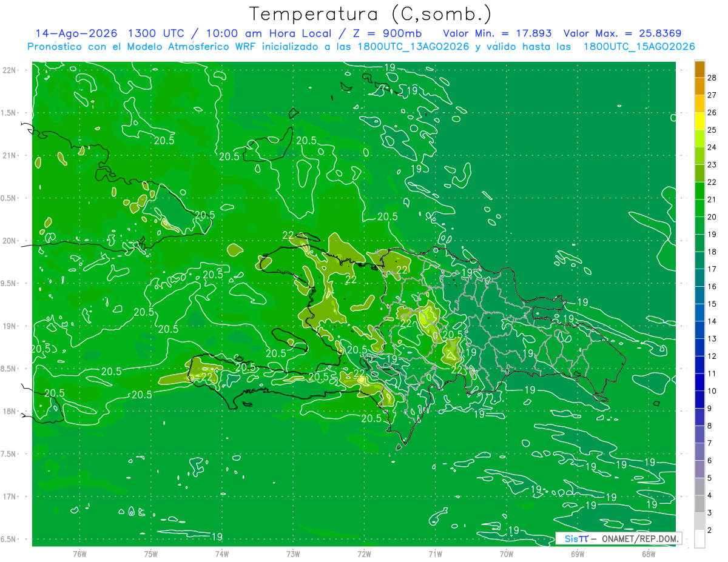Viewport: 728px width, 562px height.
Task: Click the longitude label "72W"
Action: tap(364, 554)
